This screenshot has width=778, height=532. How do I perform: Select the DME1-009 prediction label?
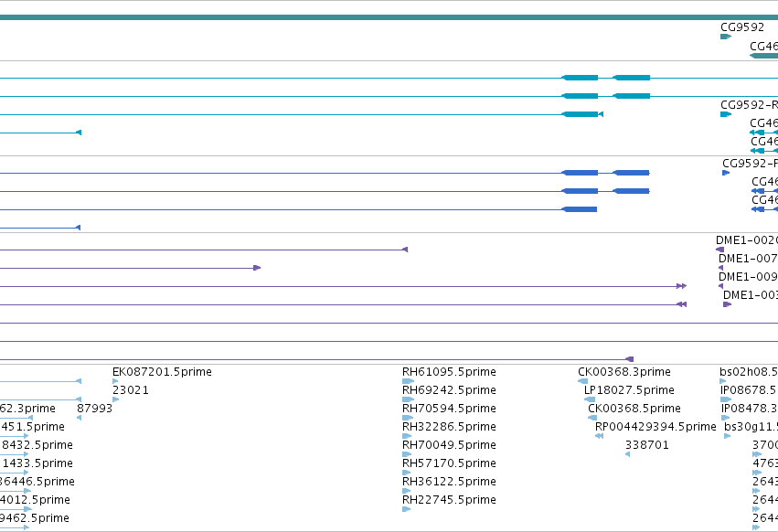coord(748,277)
